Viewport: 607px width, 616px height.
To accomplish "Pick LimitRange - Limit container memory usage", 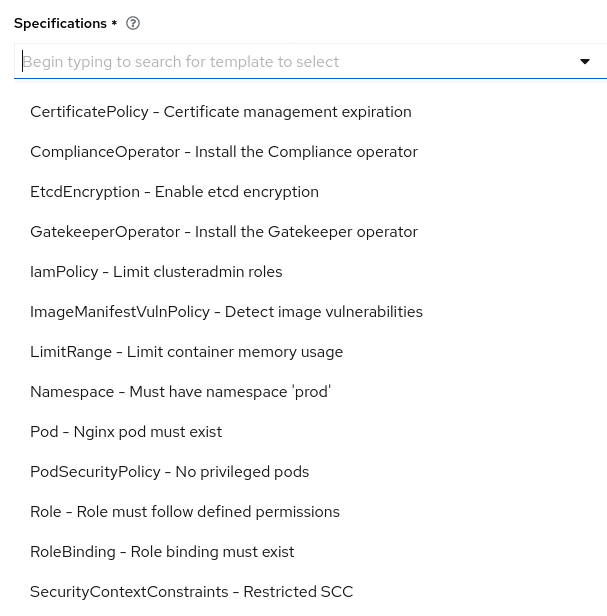I will [x=187, y=352].
